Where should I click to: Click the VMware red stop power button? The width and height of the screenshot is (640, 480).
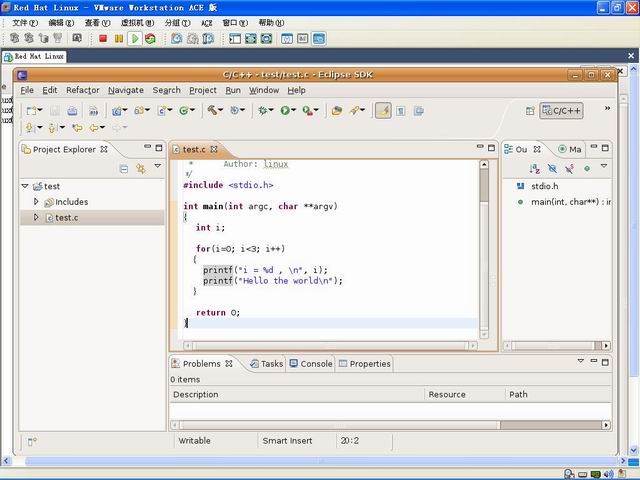click(103, 38)
